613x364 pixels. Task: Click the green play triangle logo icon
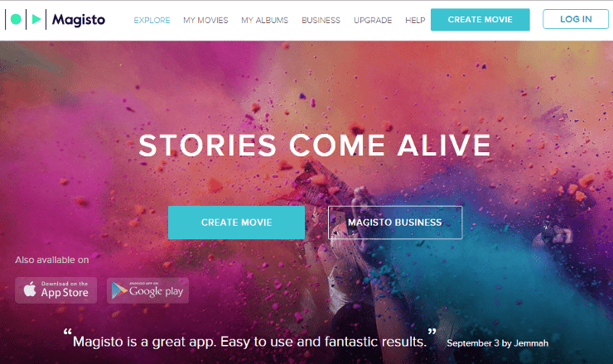coord(36,19)
